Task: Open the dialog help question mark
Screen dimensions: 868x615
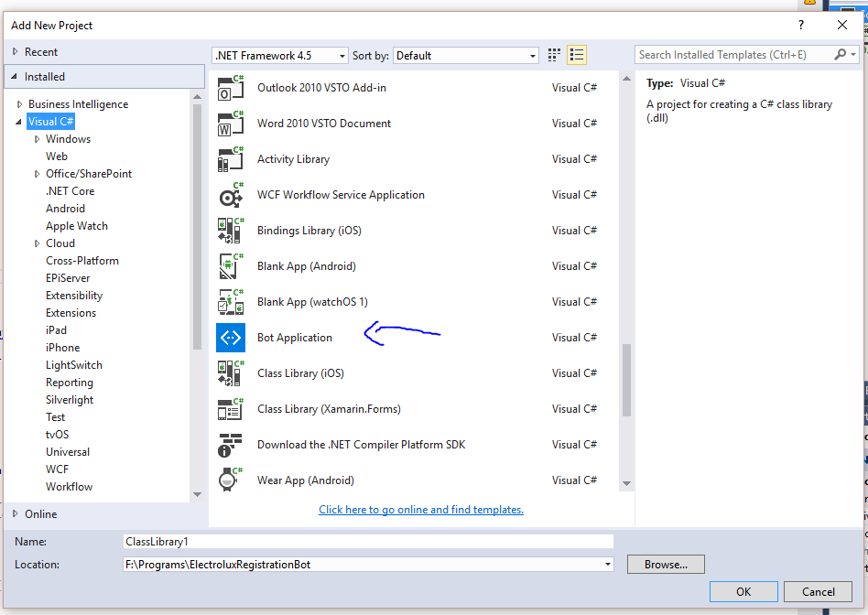Action: (x=800, y=25)
